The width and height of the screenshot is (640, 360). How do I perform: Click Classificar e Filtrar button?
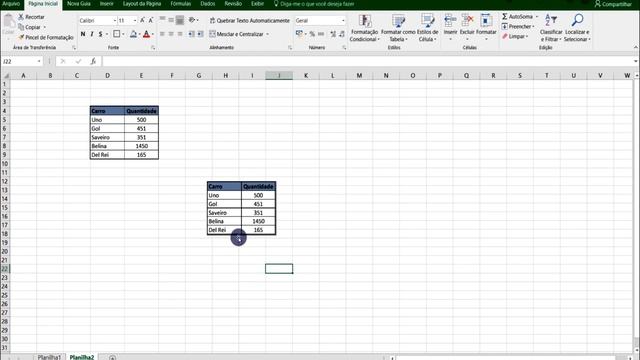[x=551, y=28]
